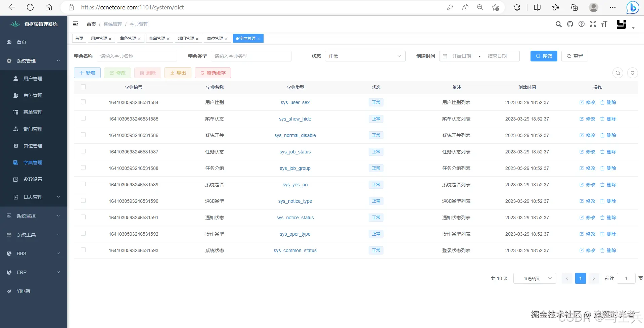Screen dimensions: 644x328
Task: Check the row for 系统状态
Action: point(83,250)
